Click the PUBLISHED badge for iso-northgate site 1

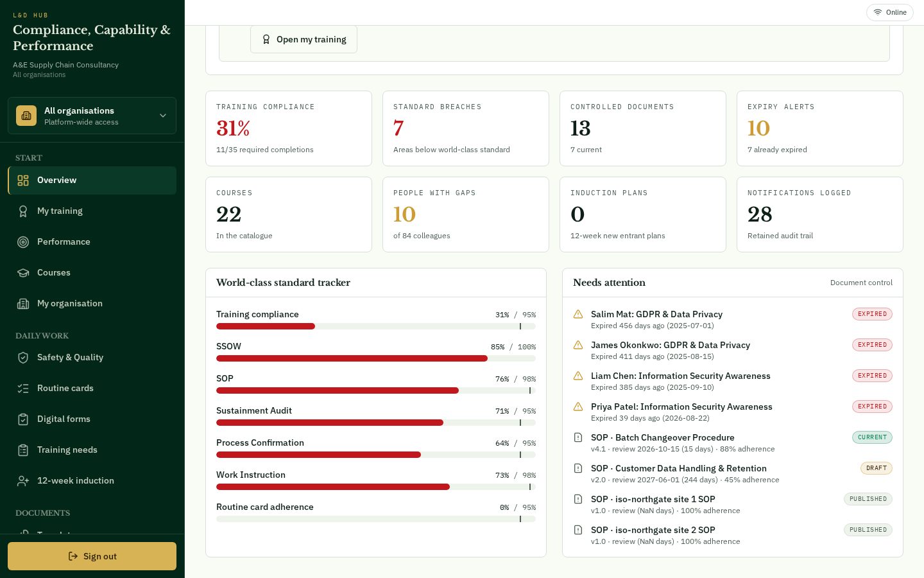click(868, 499)
